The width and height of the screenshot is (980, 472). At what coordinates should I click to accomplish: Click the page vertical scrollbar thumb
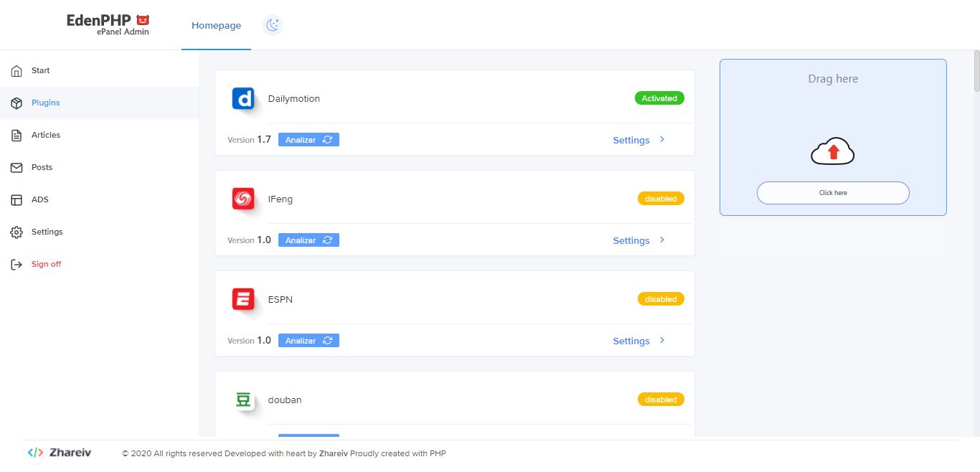coord(976,71)
